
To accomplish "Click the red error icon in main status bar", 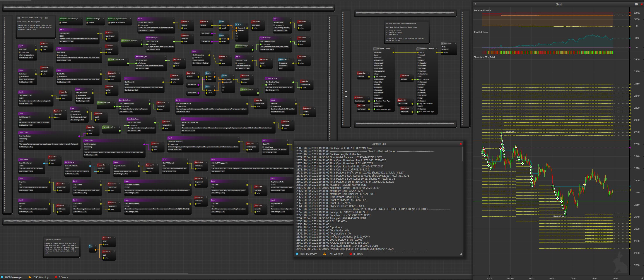I will [56, 277].
